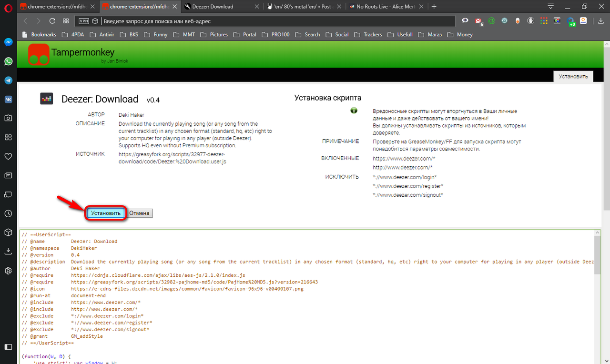Click the green @ mail extension icon
This screenshot has height=364, width=610.
(x=491, y=21)
